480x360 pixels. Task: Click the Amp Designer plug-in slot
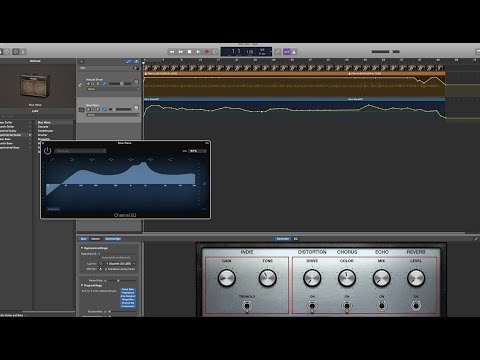point(128,296)
